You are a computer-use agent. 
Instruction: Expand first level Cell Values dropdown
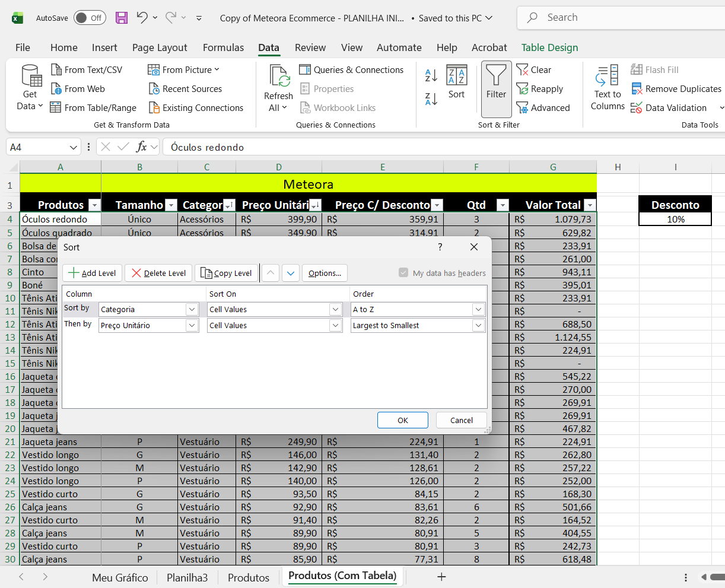(336, 309)
